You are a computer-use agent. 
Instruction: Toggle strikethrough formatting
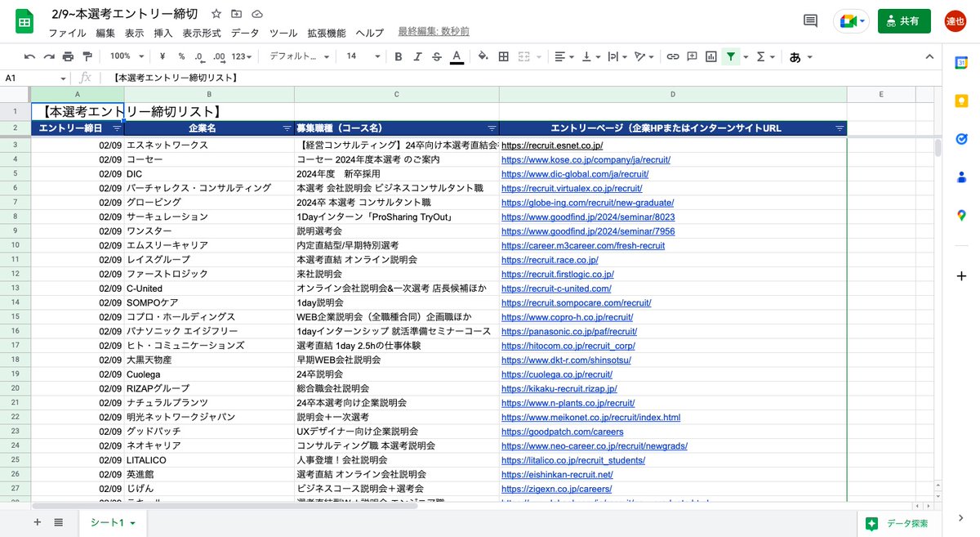pos(437,56)
